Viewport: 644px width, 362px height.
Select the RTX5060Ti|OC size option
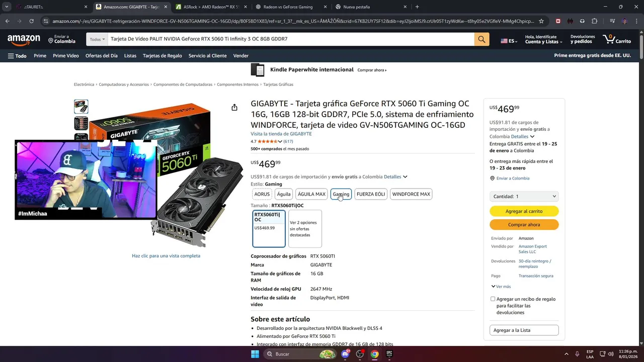269,229
